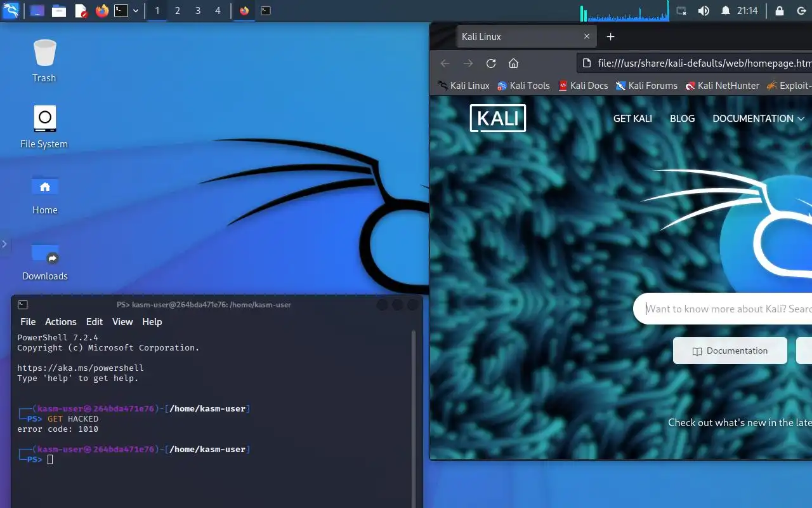
Task: Open the Kali Forums bookmark
Action: pyautogui.click(x=646, y=85)
